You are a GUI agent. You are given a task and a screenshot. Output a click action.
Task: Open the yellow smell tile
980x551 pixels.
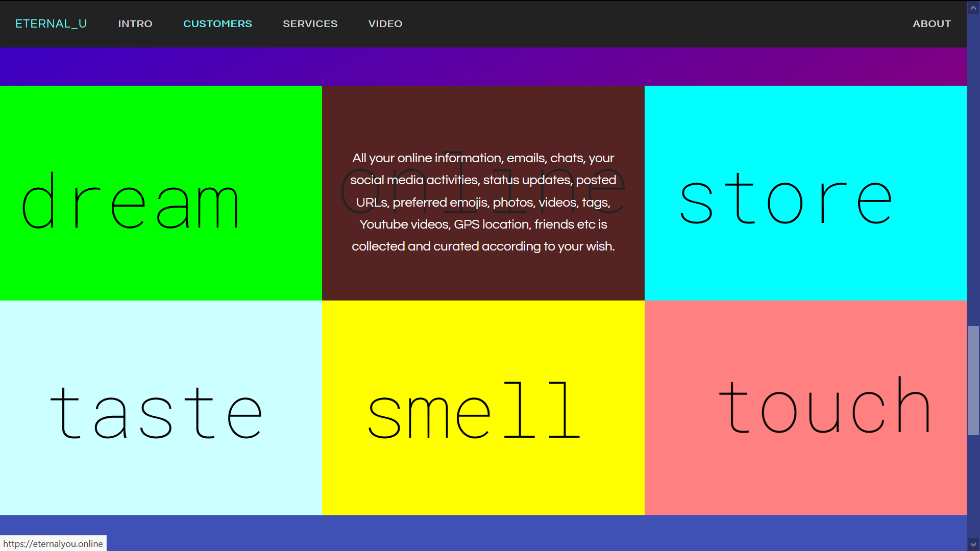click(483, 408)
